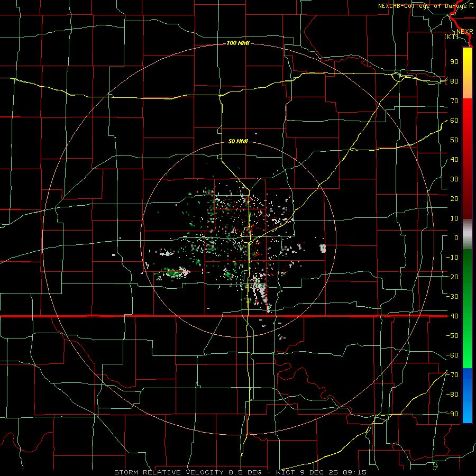Image resolution: width=476 pixels, height=476 pixels.
Task: Click the 50 NMI range ring label
Action: point(239,141)
